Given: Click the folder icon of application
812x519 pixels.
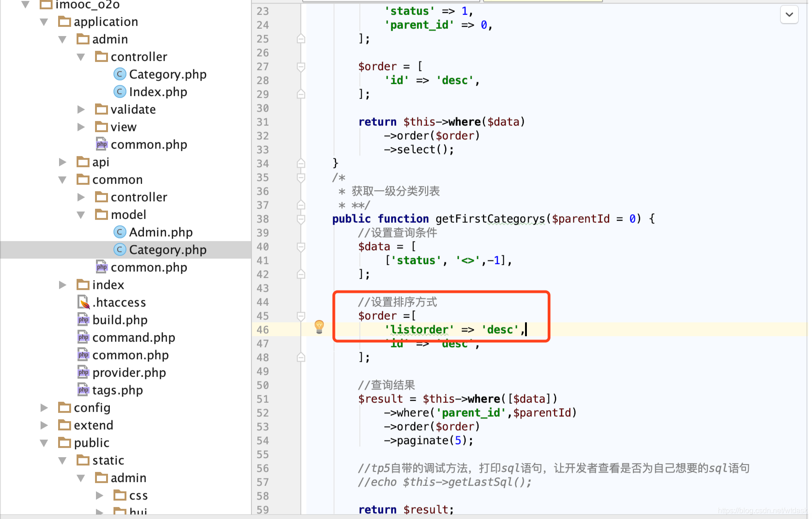Looking at the screenshot, I should tap(65, 22).
